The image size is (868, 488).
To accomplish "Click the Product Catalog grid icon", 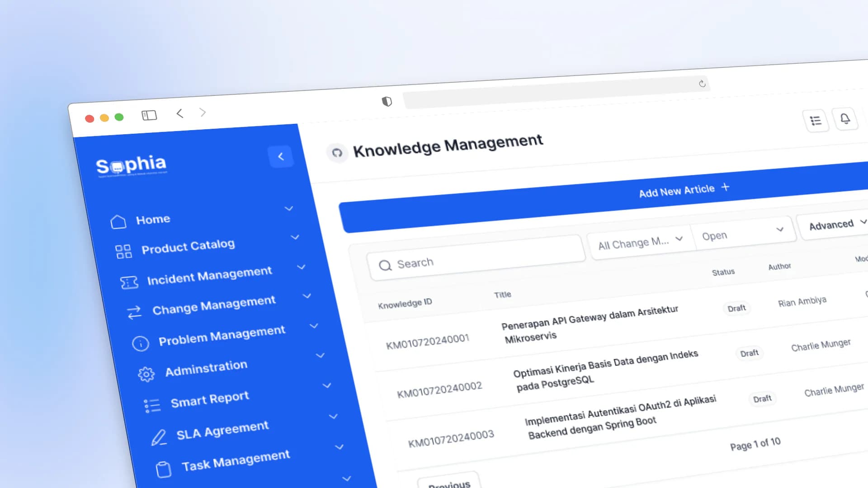I will (123, 252).
